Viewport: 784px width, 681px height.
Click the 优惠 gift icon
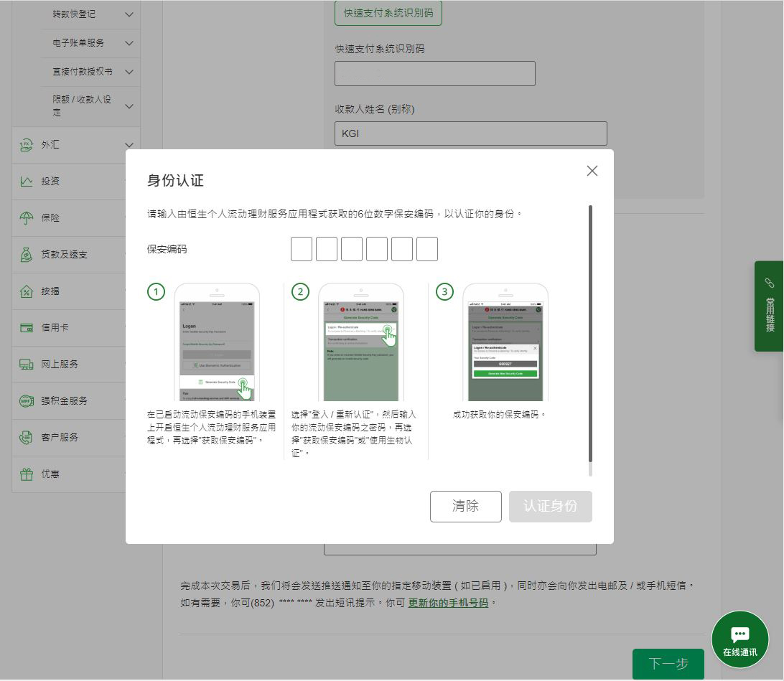(x=27, y=474)
